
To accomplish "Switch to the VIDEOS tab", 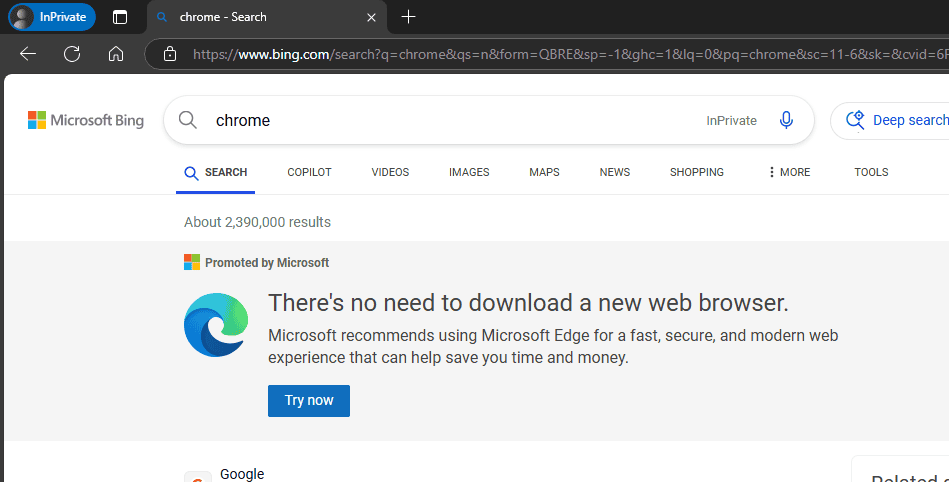I will (390, 173).
